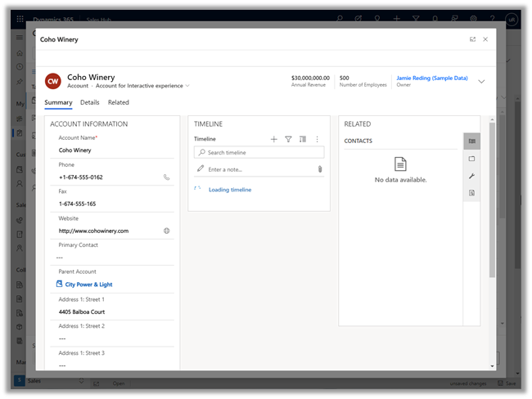
Task: Open the timeline filter funnel icon
Action: 288,140
